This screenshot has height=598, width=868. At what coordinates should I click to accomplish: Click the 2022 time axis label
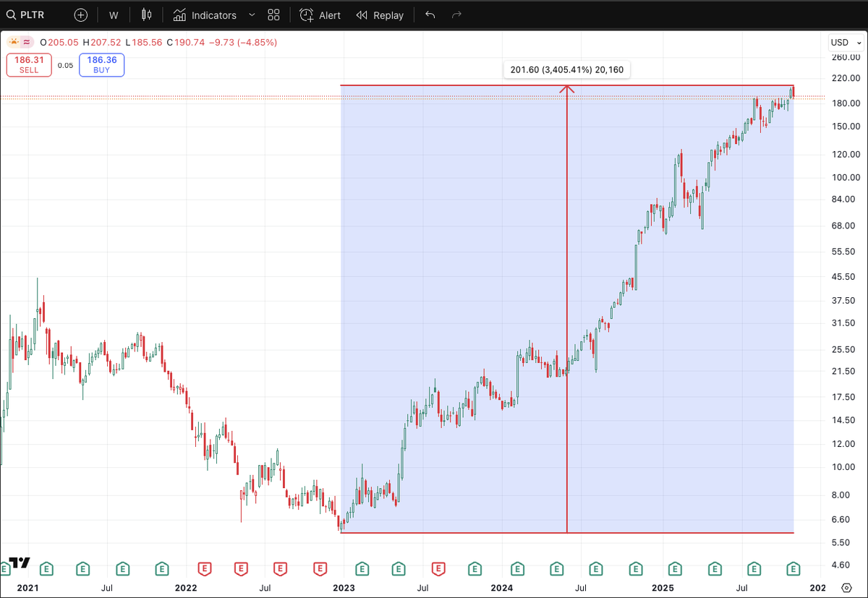186,588
